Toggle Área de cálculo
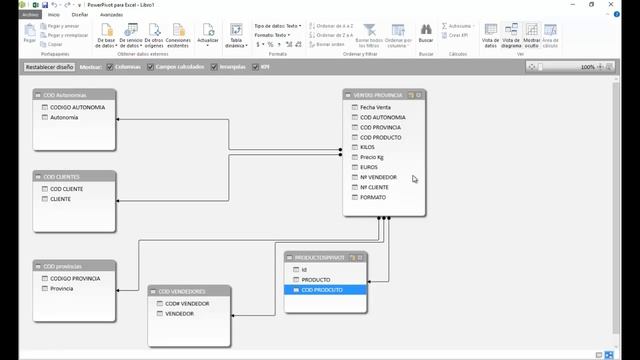The height and width of the screenshot is (360, 640). (550, 36)
